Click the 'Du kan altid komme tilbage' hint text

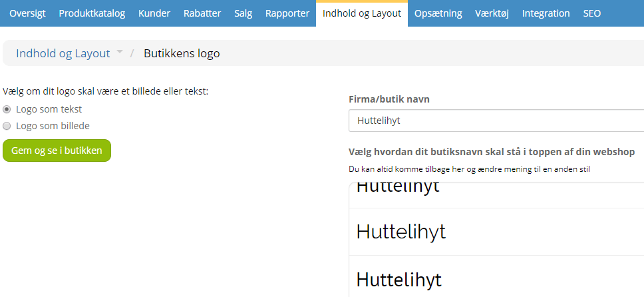469,169
